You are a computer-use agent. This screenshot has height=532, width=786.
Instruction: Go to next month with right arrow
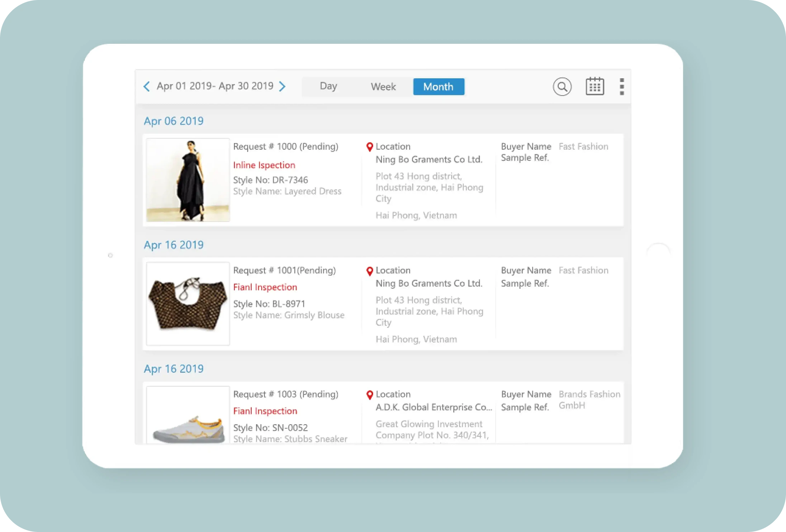click(283, 86)
